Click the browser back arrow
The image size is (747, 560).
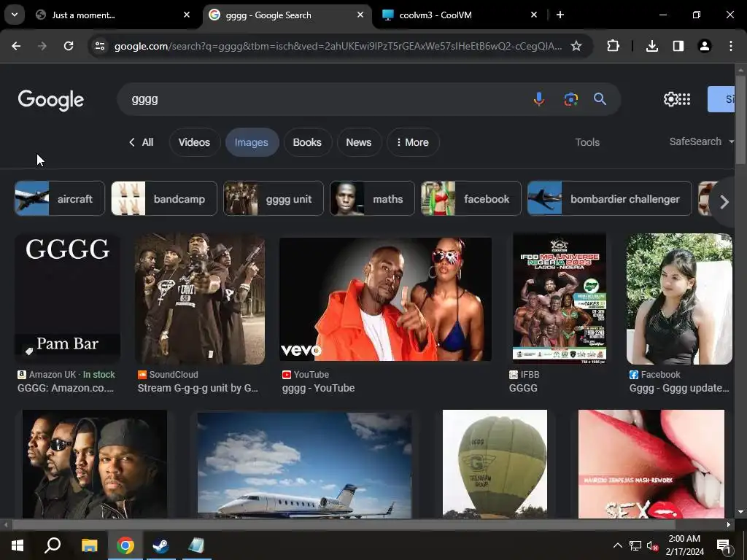coord(16,46)
